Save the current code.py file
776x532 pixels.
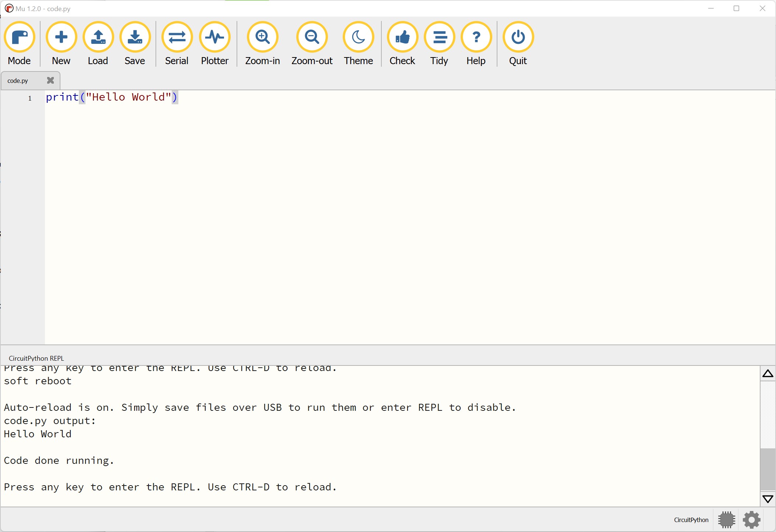135,43
